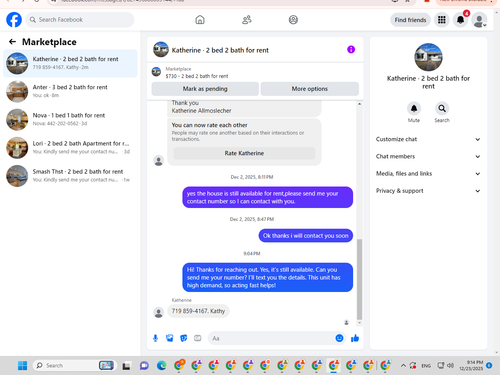This screenshot has width=500, height=375.
Task: Open the Friends icon in the top bar
Action: tap(247, 20)
